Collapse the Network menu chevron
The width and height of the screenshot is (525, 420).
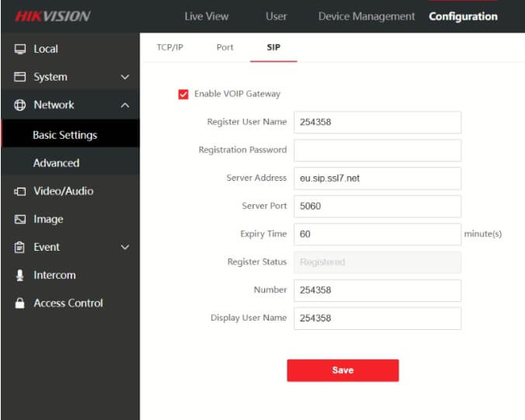[125, 105]
